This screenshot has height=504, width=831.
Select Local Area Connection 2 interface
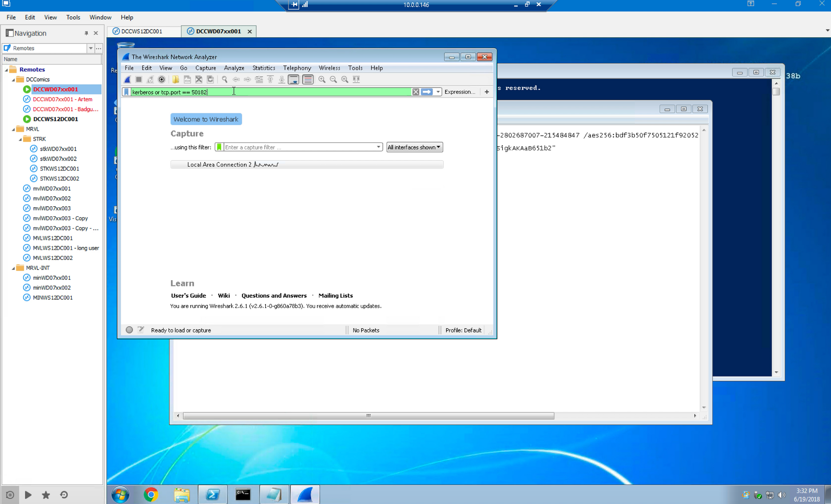pos(307,164)
